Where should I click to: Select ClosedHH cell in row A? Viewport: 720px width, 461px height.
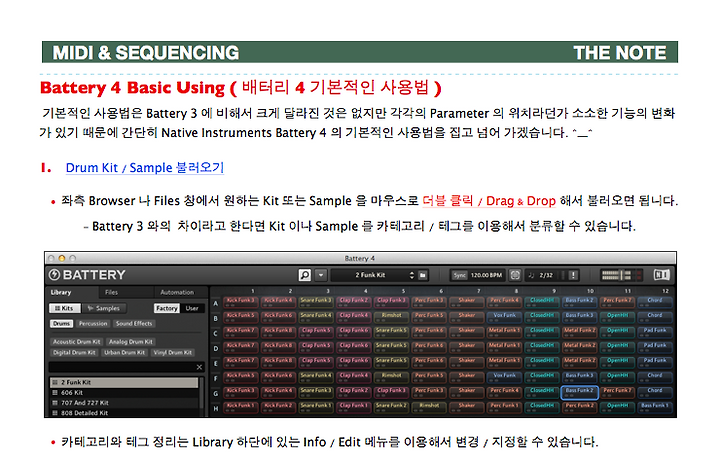542,302
